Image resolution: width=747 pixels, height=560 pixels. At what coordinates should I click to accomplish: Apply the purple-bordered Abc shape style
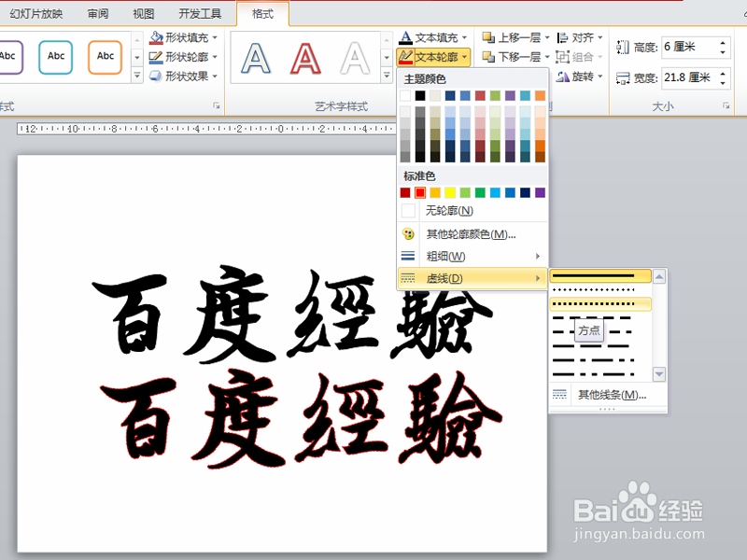(9, 57)
